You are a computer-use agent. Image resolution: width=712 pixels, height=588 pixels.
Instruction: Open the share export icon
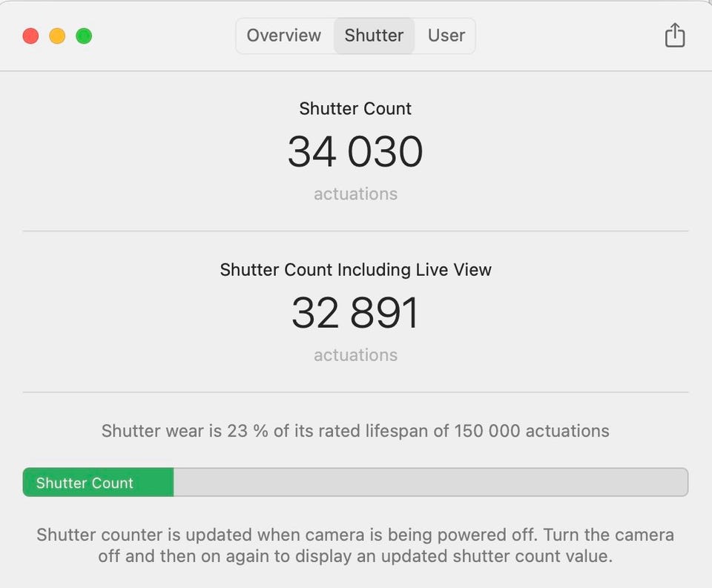(675, 35)
